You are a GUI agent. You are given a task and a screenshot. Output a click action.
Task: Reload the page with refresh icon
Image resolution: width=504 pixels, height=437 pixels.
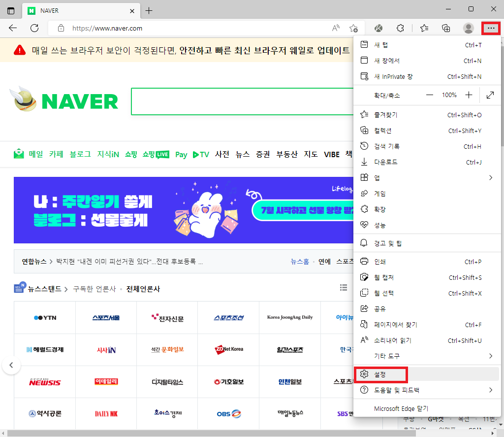tap(34, 28)
